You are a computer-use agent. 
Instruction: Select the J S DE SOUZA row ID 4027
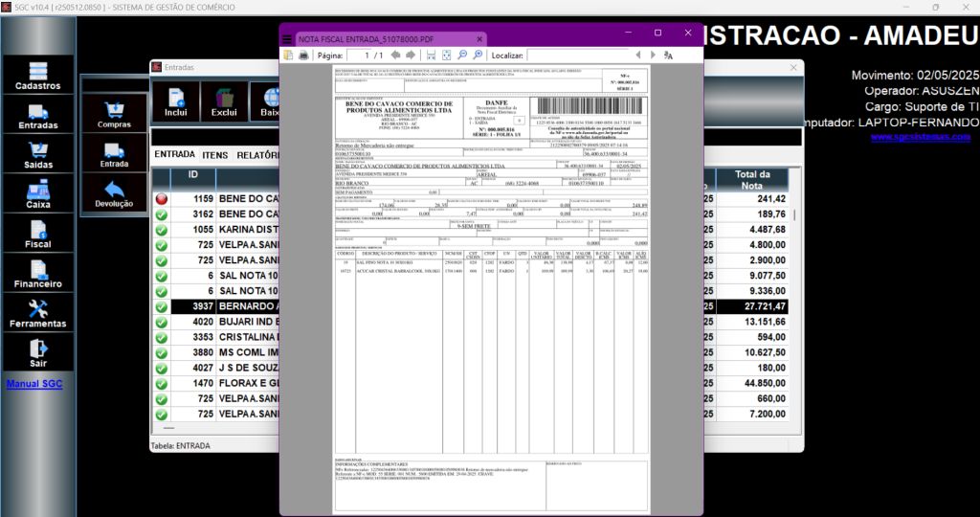pos(216,368)
